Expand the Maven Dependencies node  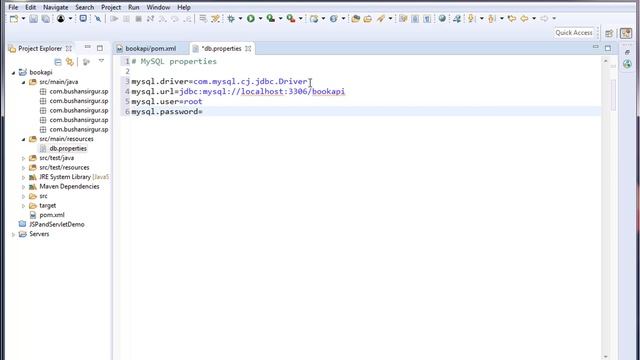click(x=23, y=187)
